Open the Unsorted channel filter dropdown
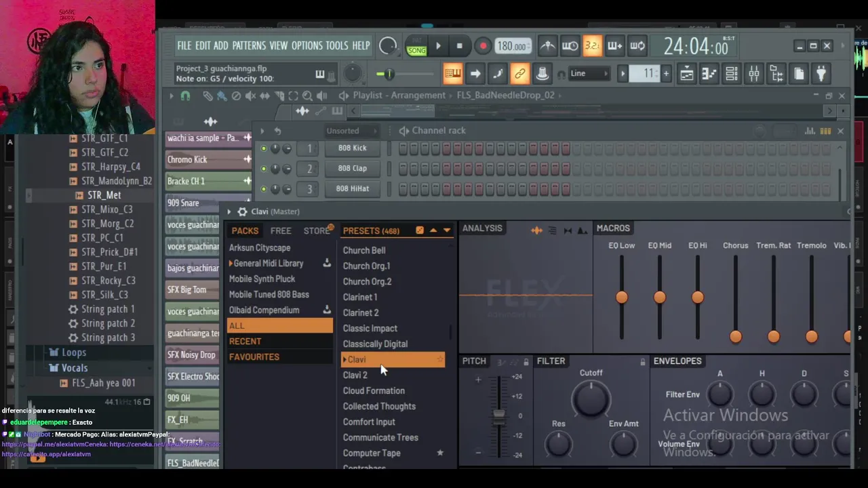 point(351,131)
